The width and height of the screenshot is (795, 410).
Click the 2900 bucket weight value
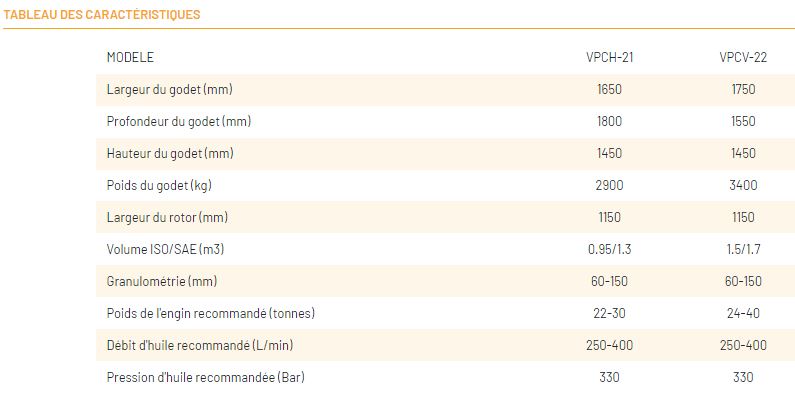coord(609,186)
